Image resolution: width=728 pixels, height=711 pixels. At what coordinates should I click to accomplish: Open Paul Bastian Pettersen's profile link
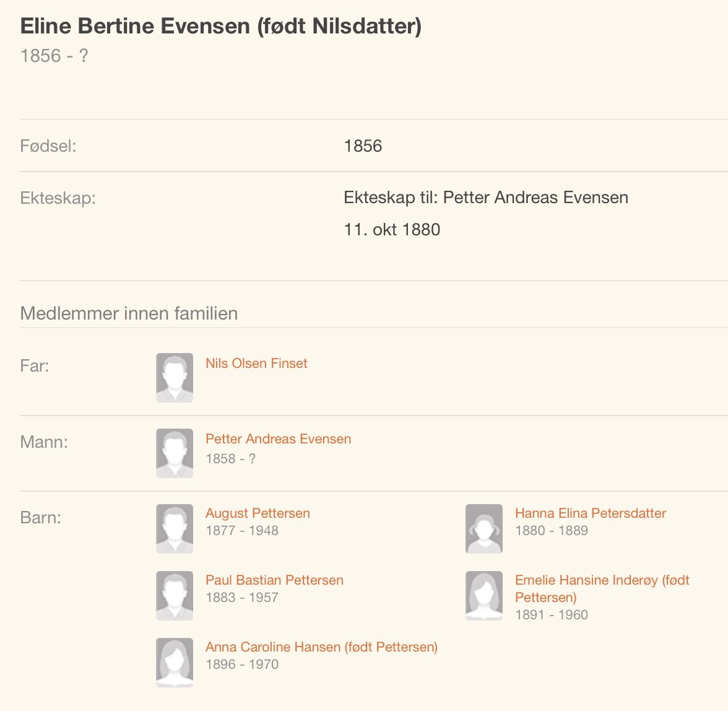click(x=274, y=580)
